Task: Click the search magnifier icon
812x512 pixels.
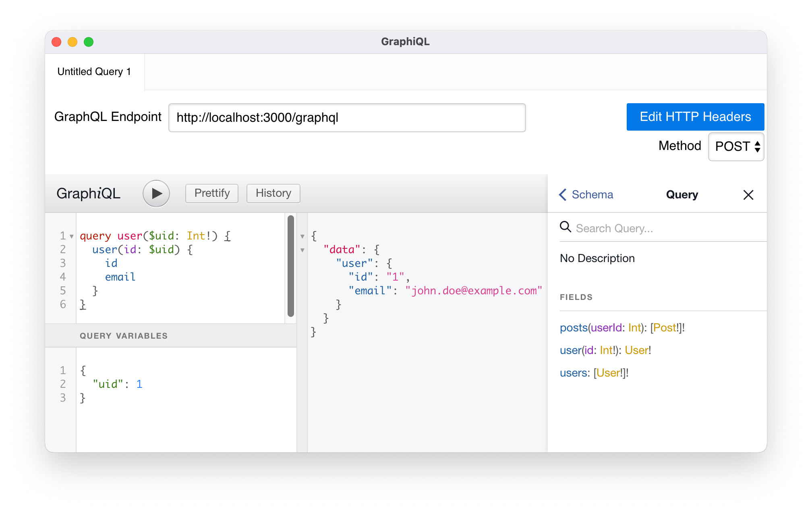Action: point(565,227)
